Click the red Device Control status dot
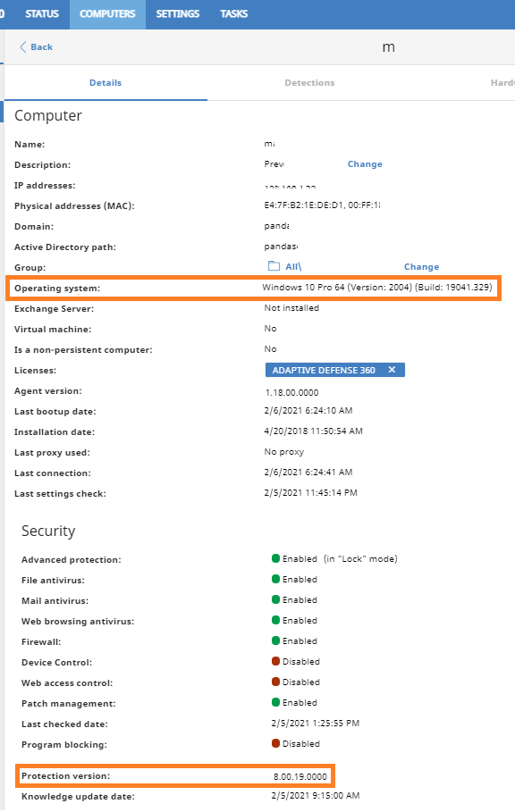515x812 pixels. click(x=275, y=661)
